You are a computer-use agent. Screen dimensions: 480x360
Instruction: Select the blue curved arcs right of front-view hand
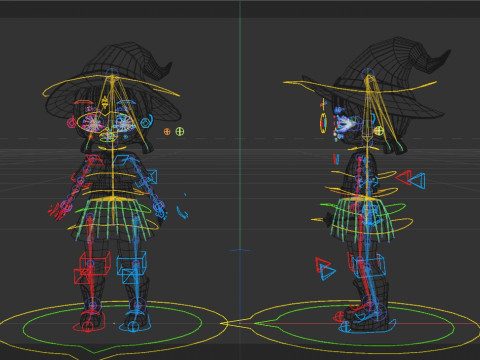click(x=183, y=212)
